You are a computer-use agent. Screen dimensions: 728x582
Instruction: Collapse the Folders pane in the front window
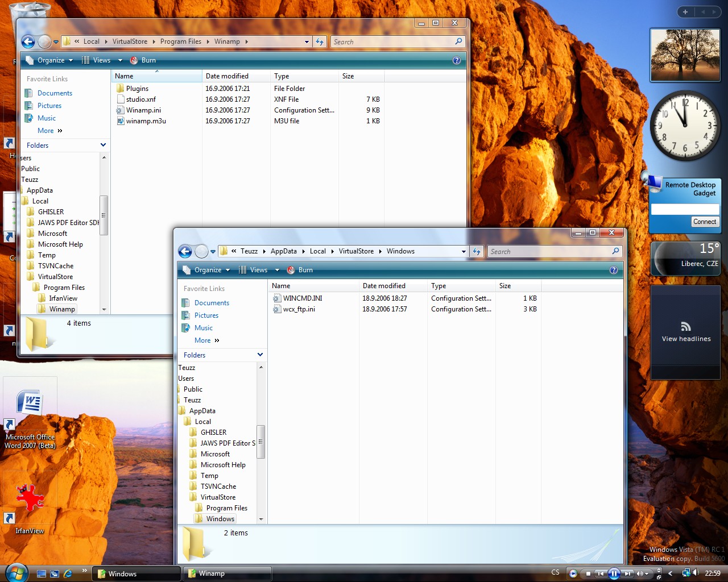tap(260, 355)
